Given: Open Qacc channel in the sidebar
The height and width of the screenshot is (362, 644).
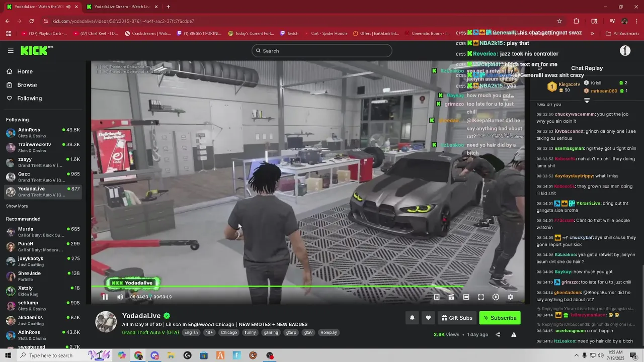Looking at the screenshot, I should [43, 177].
